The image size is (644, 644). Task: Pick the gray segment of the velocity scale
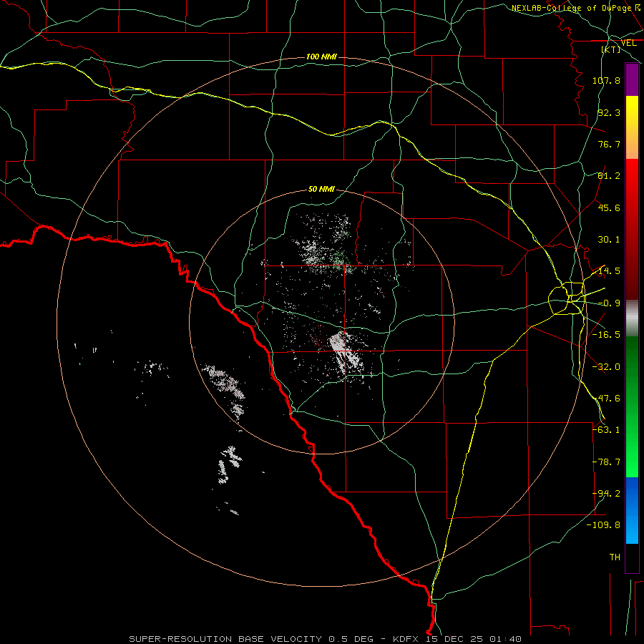click(632, 318)
